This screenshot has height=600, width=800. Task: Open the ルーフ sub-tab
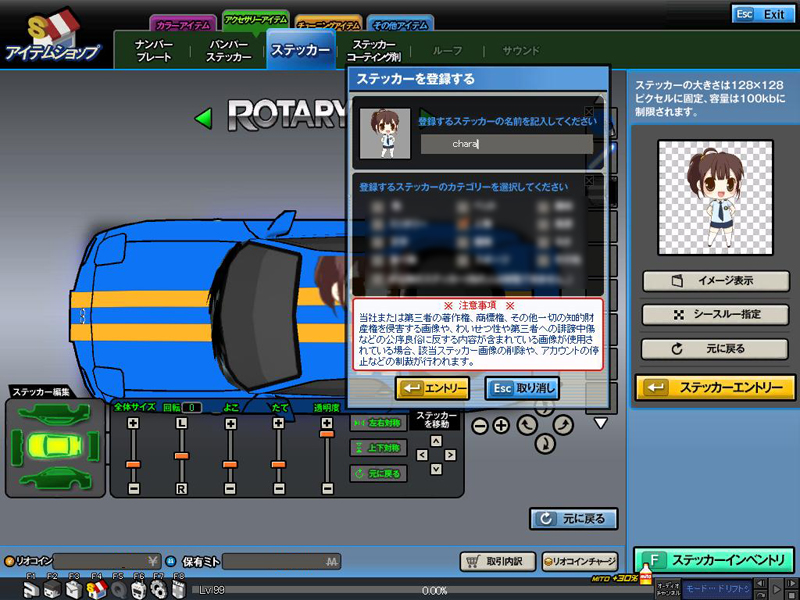tap(447, 51)
